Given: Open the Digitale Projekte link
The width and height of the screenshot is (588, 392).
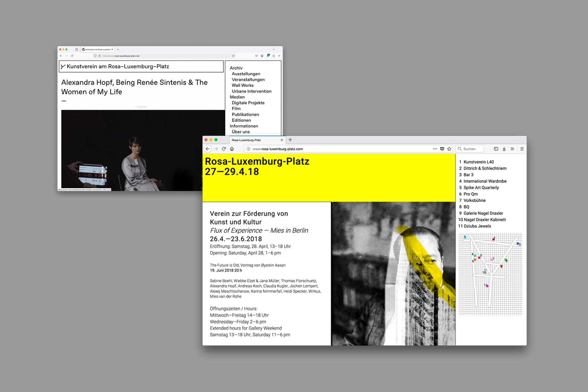Looking at the screenshot, I should [x=248, y=103].
